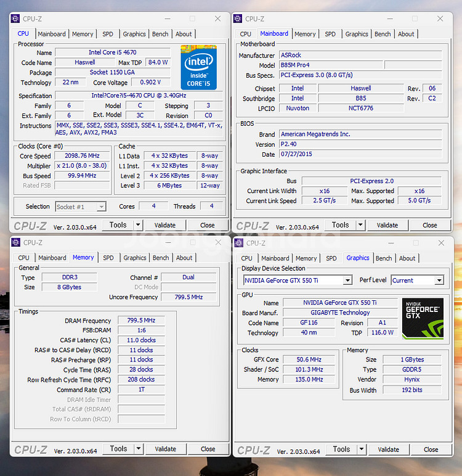Screen dimensions: 462x476
Task: Click the Intel Core i5 logo
Action: [198, 67]
